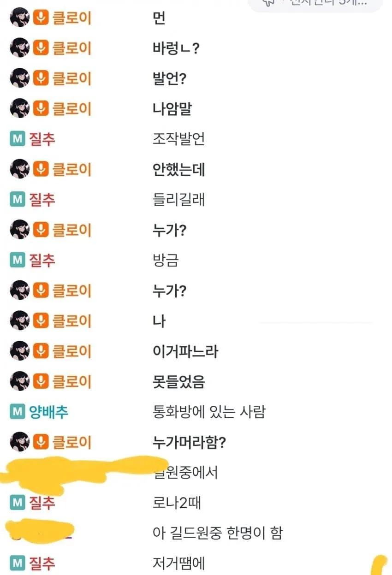Image resolution: width=392 pixels, height=575 pixels.
Task: Click 클로이's avatar beside the message 나
Action: pyautogui.click(x=19, y=321)
